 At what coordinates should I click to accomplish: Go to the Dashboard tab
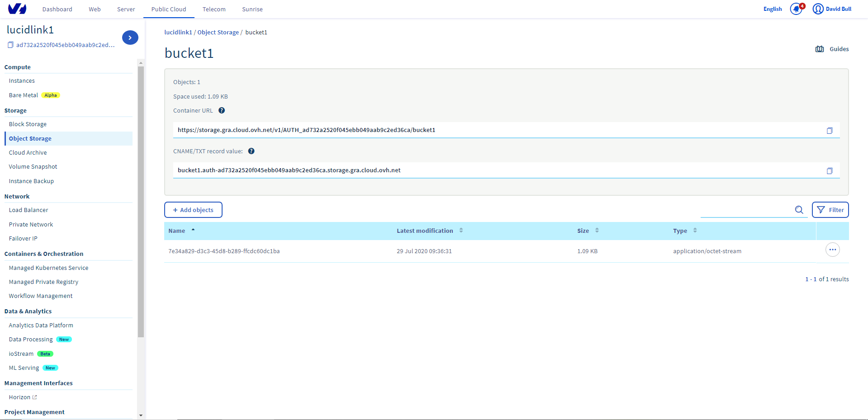(x=57, y=9)
